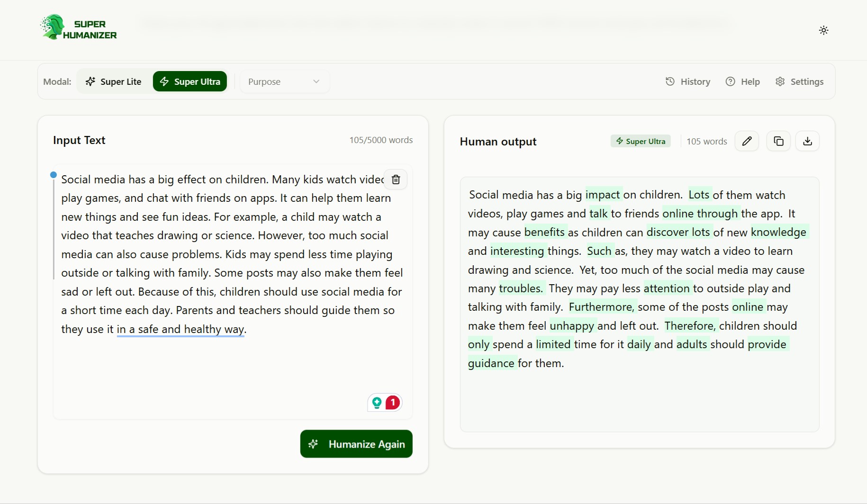The width and height of the screenshot is (867, 504).
Task: Expand Purpose list via chevron arrow
Action: (316, 81)
